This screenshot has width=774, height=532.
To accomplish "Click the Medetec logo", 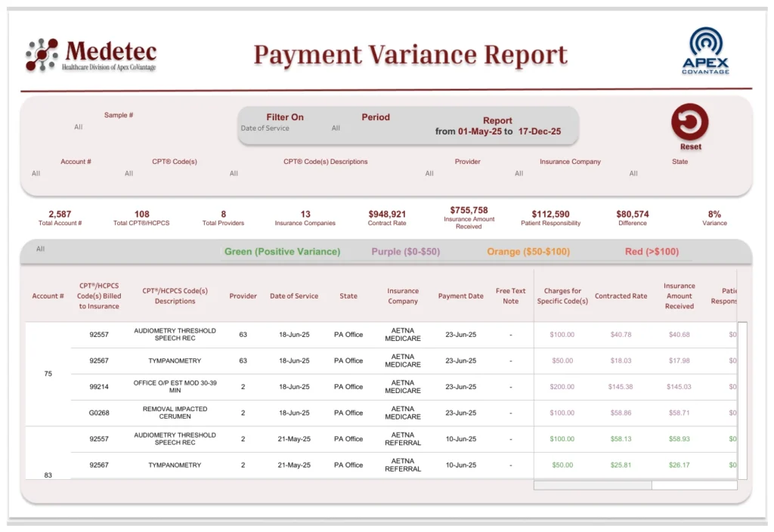I will 91,54.
